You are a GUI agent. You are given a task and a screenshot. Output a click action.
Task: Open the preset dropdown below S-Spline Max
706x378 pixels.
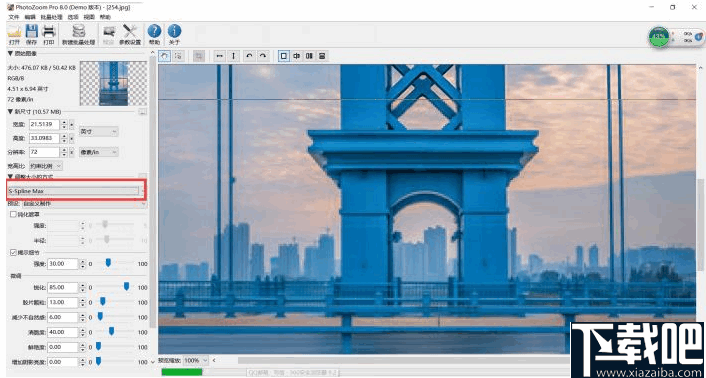[85, 204]
